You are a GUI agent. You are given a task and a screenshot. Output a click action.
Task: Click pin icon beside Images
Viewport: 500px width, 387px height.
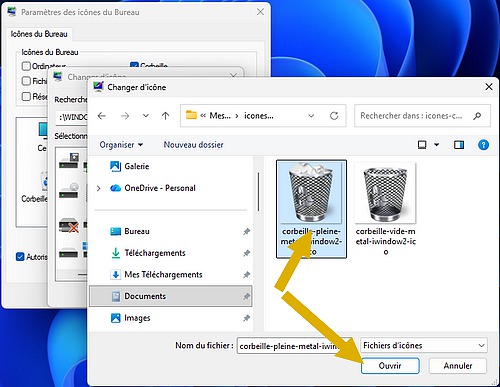point(246,318)
